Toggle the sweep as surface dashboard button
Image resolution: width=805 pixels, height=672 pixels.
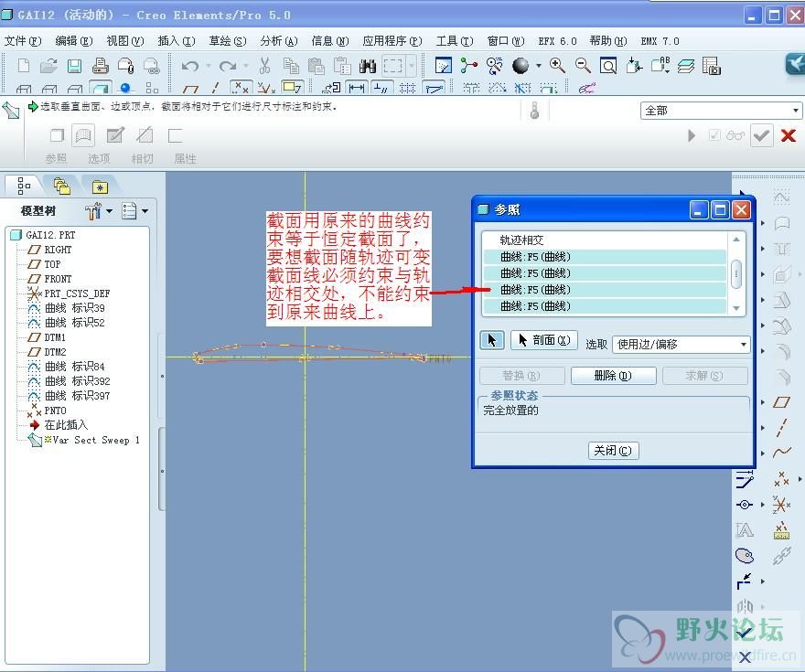83,136
